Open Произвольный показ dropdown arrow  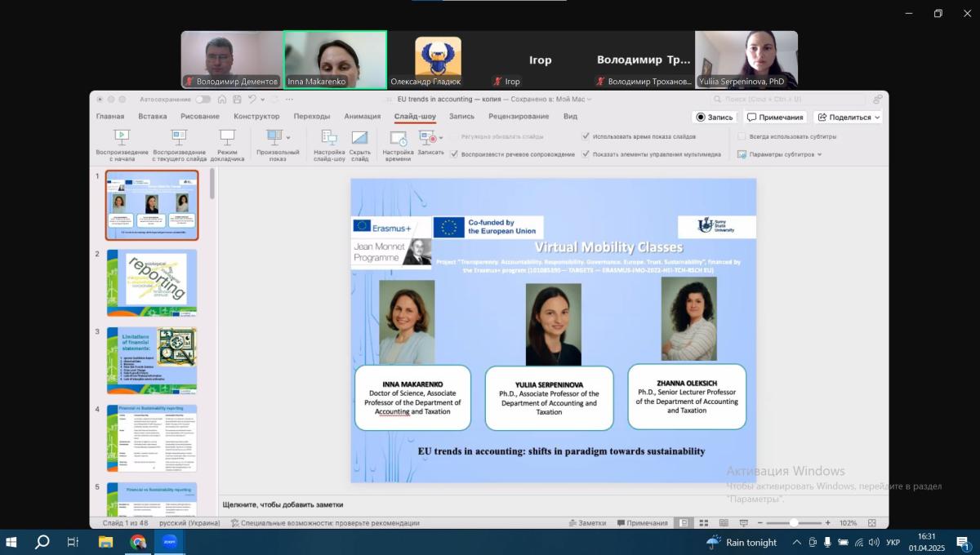click(288, 137)
